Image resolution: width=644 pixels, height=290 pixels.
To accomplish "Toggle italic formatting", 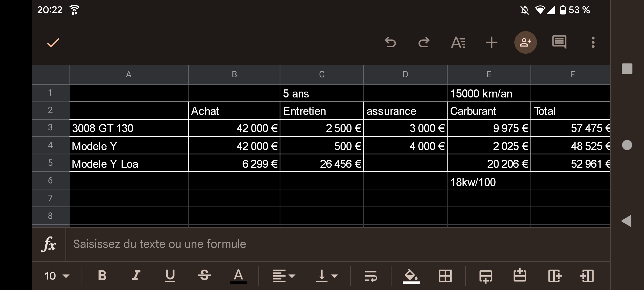I will (136, 276).
